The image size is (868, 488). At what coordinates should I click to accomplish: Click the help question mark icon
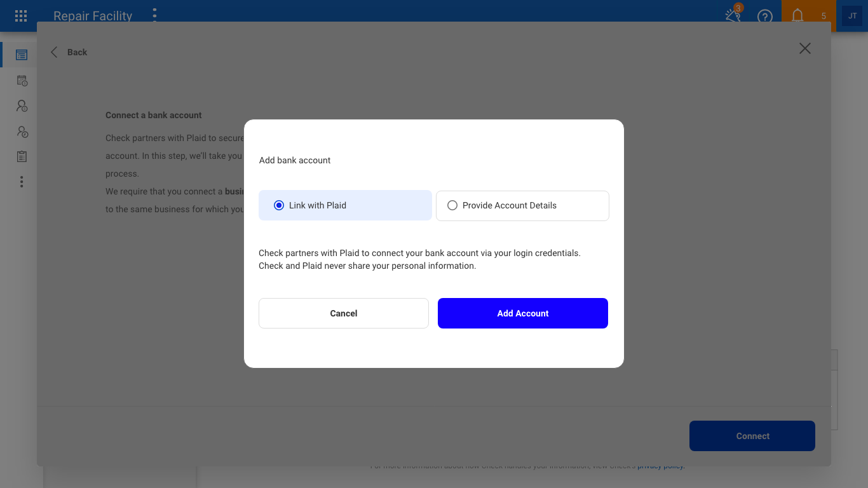point(765,17)
